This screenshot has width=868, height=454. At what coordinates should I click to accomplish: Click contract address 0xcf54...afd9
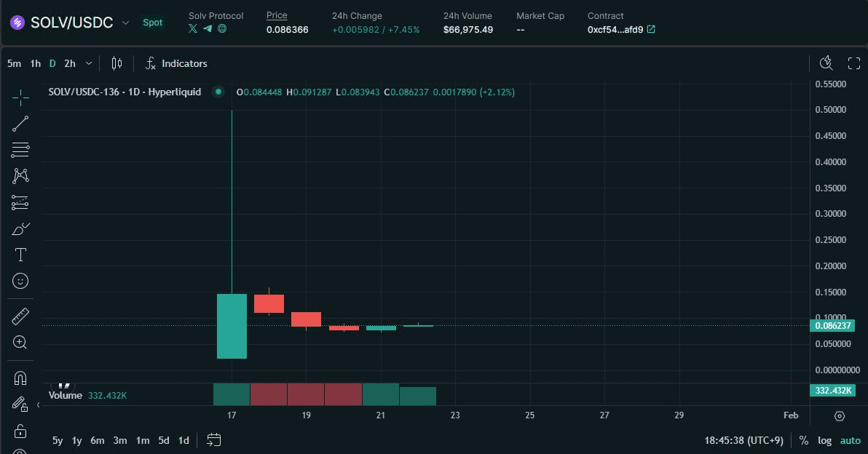(615, 30)
